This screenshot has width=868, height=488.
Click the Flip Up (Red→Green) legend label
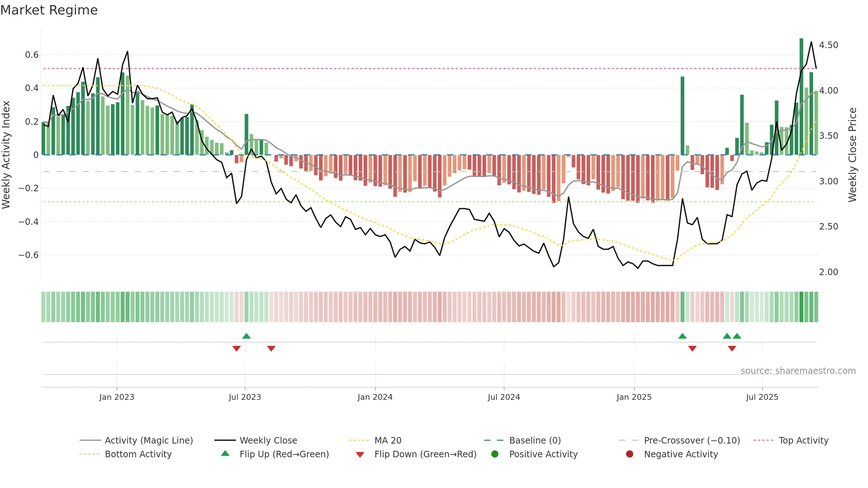pyautogui.click(x=284, y=454)
